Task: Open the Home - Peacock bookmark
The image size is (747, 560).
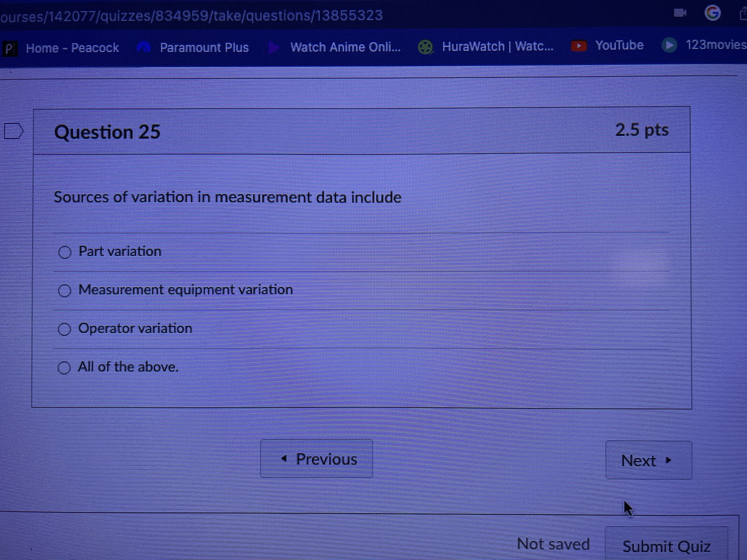Action: tap(72, 48)
